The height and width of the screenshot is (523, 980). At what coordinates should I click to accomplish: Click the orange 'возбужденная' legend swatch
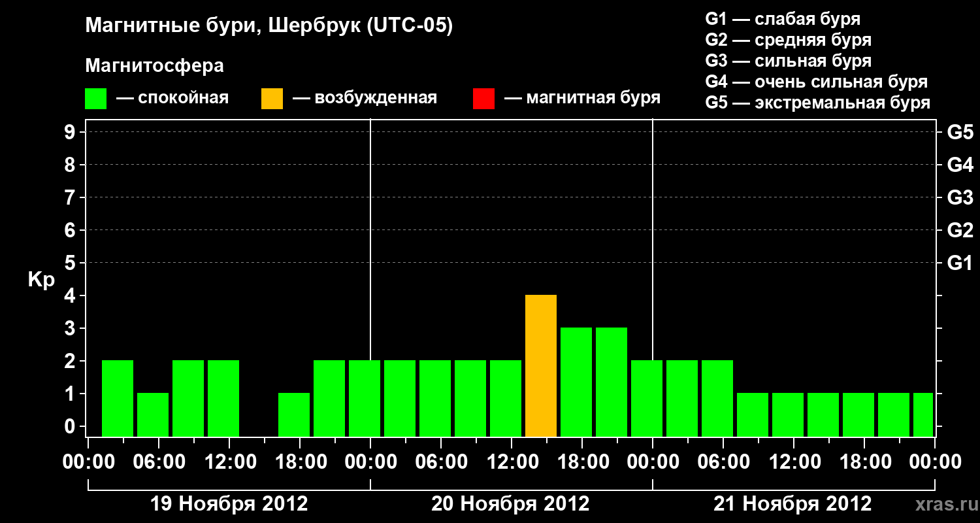(272, 98)
